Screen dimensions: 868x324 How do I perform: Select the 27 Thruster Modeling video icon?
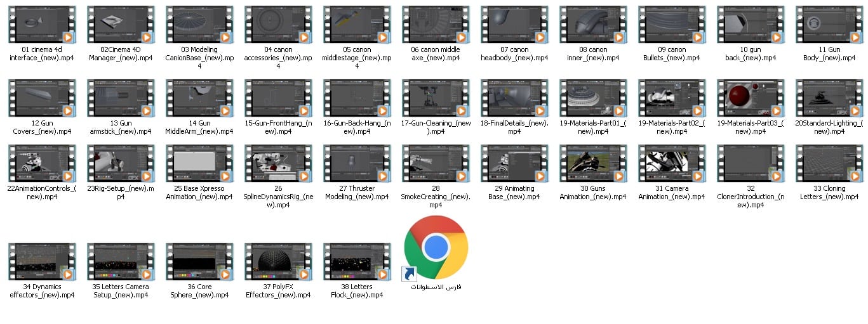[x=357, y=163]
